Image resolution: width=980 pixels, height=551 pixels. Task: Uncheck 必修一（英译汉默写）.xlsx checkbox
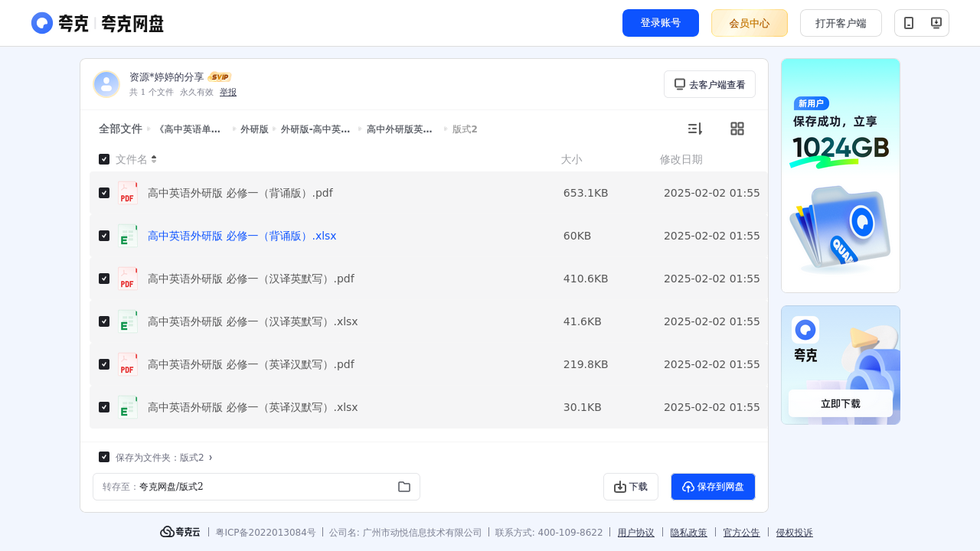pos(104,407)
